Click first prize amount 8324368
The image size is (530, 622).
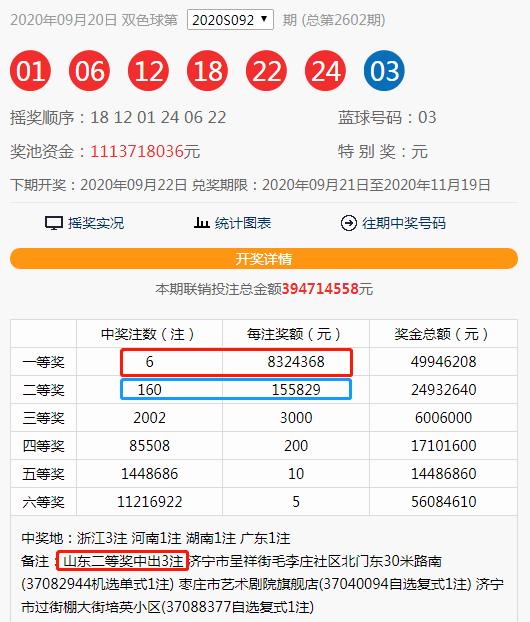(x=296, y=362)
